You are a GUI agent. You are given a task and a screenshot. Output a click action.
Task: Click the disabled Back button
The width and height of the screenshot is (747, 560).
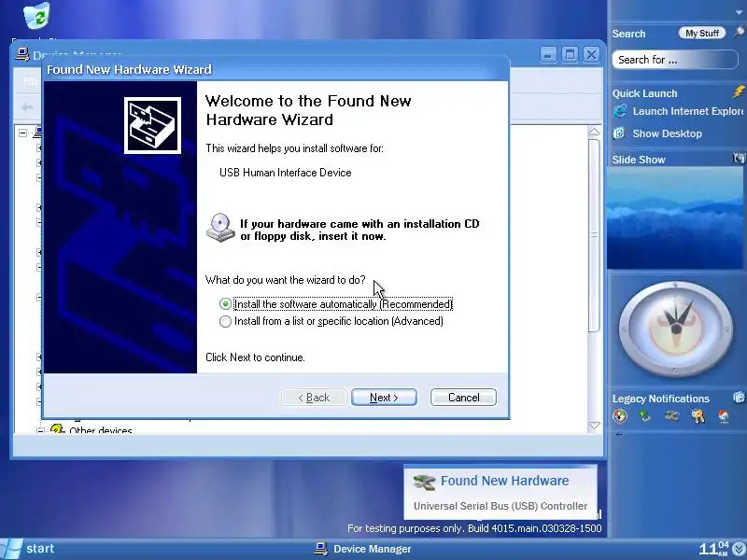click(314, 398)
